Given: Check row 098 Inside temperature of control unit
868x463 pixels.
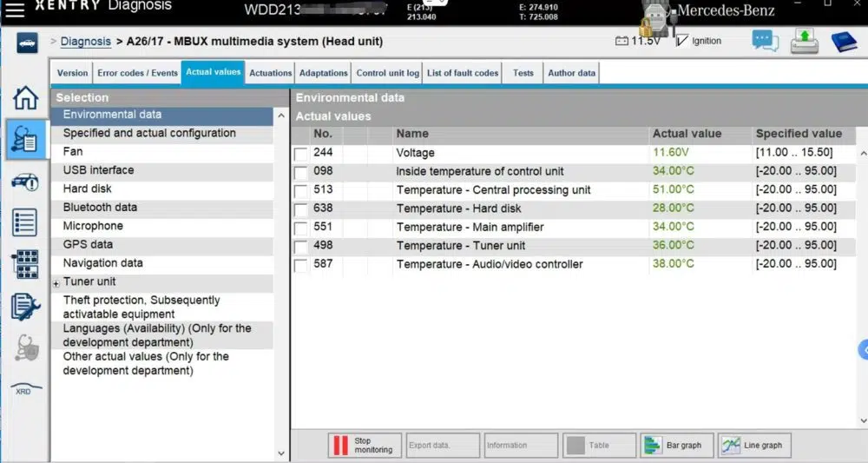Looking at the screenshot, I should 300,172.
